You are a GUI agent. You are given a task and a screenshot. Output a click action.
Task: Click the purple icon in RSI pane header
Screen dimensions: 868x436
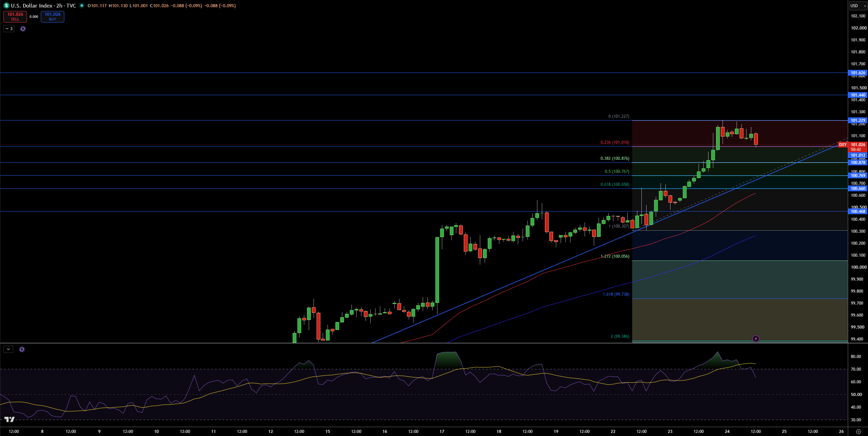click(x=22, y=349)
